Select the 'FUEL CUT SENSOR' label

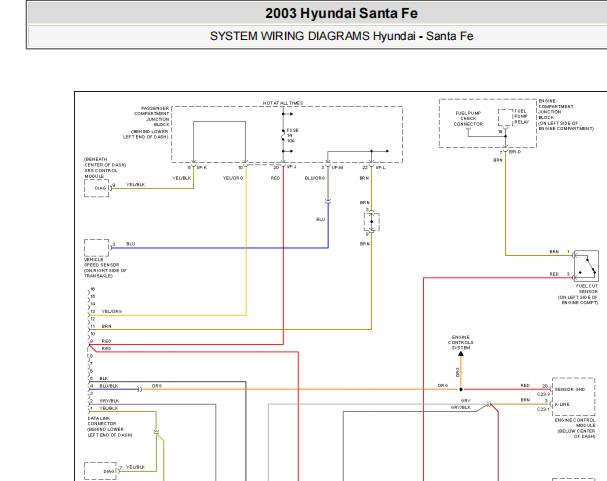[x=587, y=289]
